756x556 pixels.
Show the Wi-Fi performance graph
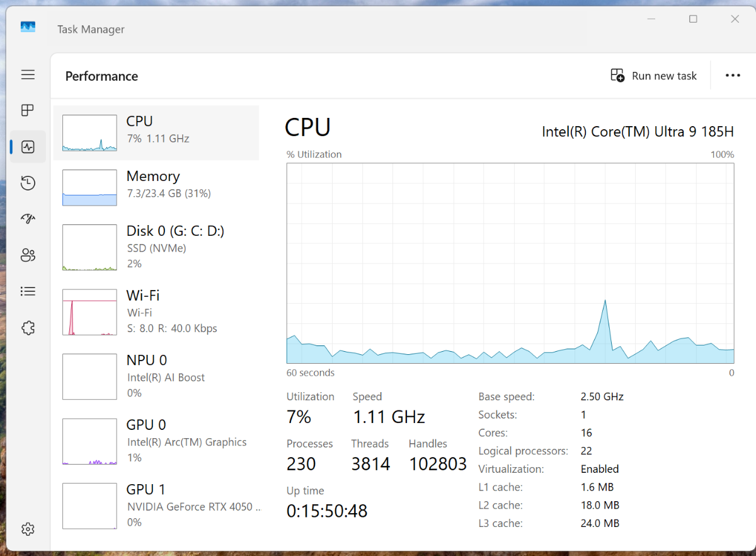coord(156,311)
